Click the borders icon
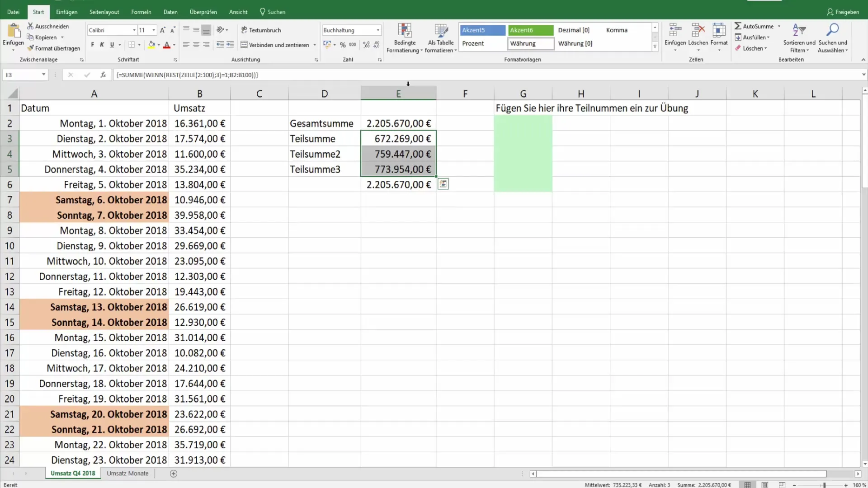The image size is (868, 488). click(x=132, y=45)
